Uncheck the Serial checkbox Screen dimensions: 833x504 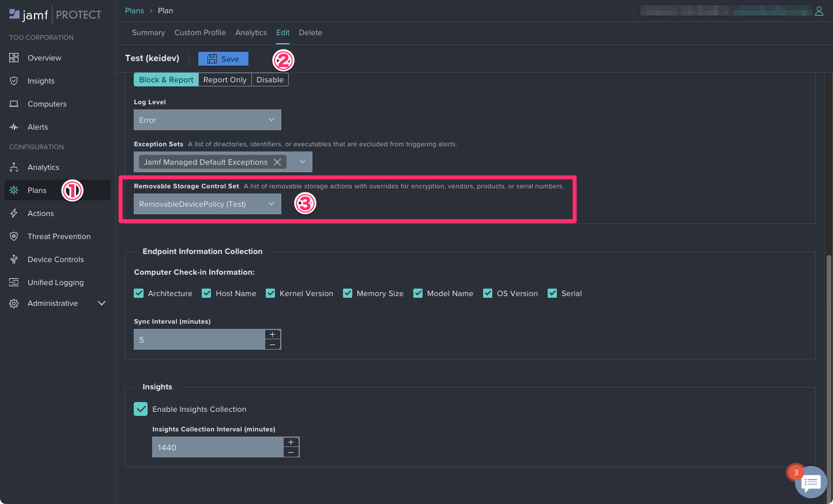click(552, 293)
